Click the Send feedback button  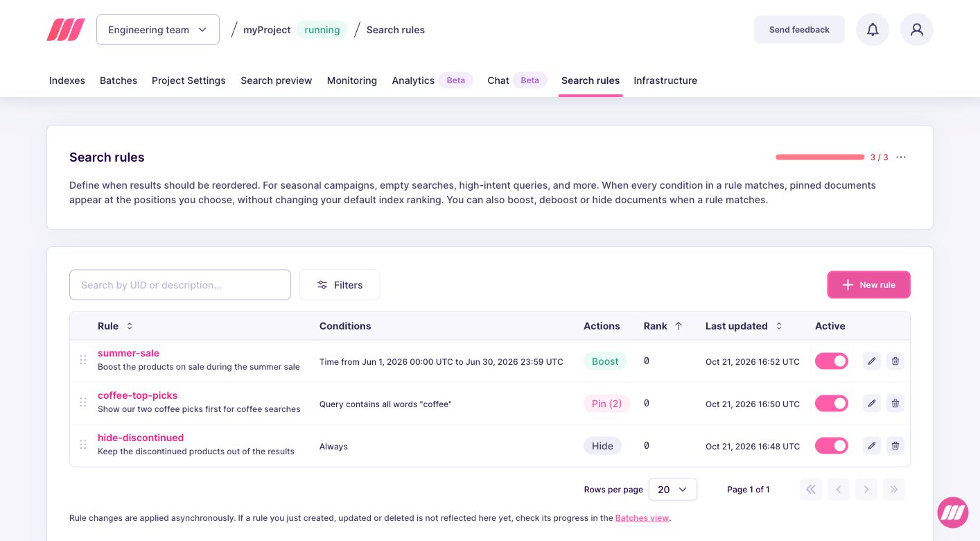[x=799, y=30]
